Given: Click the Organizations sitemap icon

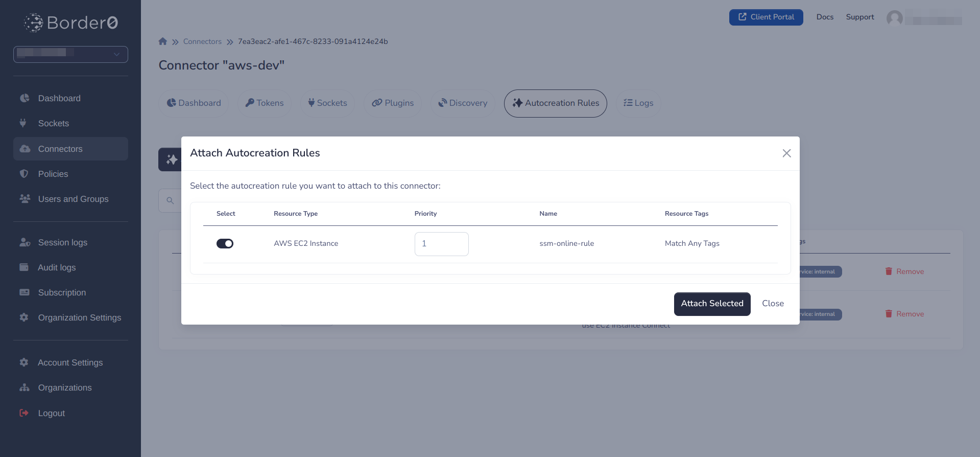Looking at the screenshot, I should pyautogui.click(x=25, y=387).
